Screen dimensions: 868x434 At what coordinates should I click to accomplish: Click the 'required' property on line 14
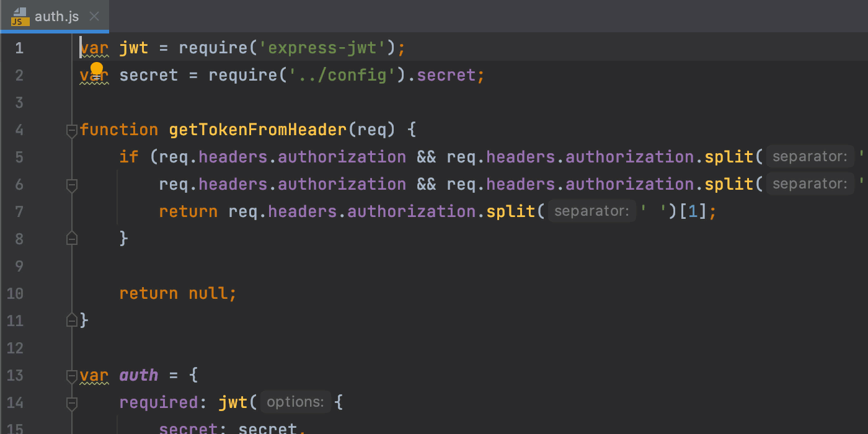(x=159, y=402)
